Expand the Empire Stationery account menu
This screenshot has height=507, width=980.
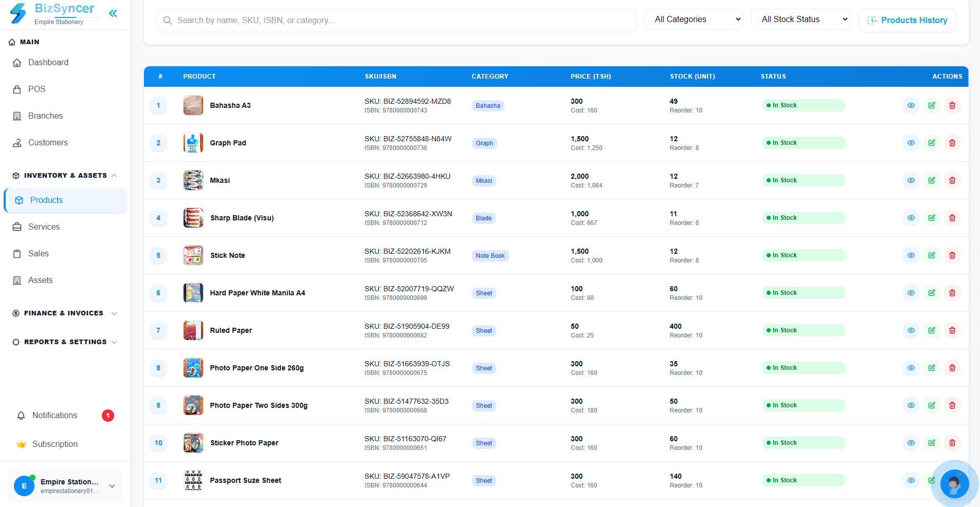(x=65, y=485)
